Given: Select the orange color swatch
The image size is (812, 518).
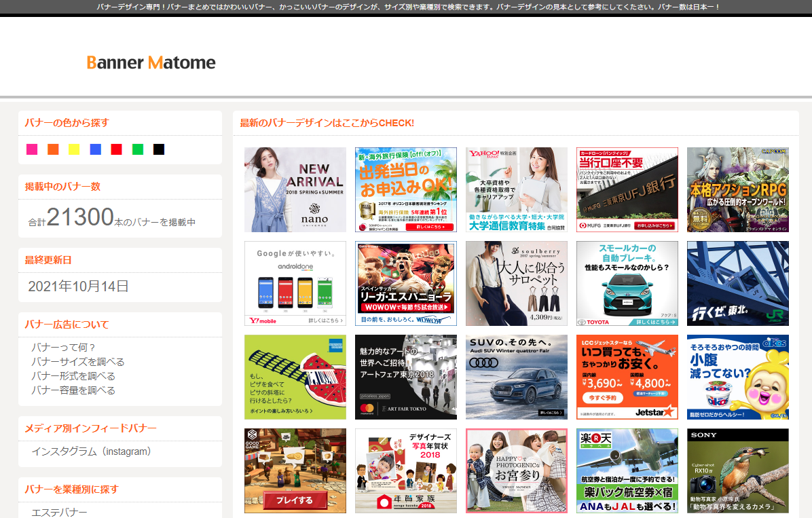Looking at the screenshot, I should coord(53,149).
